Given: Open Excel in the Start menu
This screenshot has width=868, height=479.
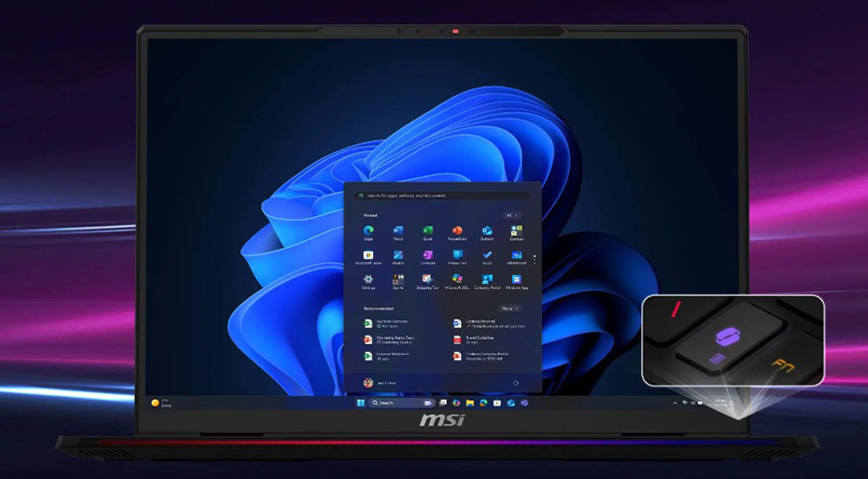Looking at the screenshot, I should pos(427,233).
